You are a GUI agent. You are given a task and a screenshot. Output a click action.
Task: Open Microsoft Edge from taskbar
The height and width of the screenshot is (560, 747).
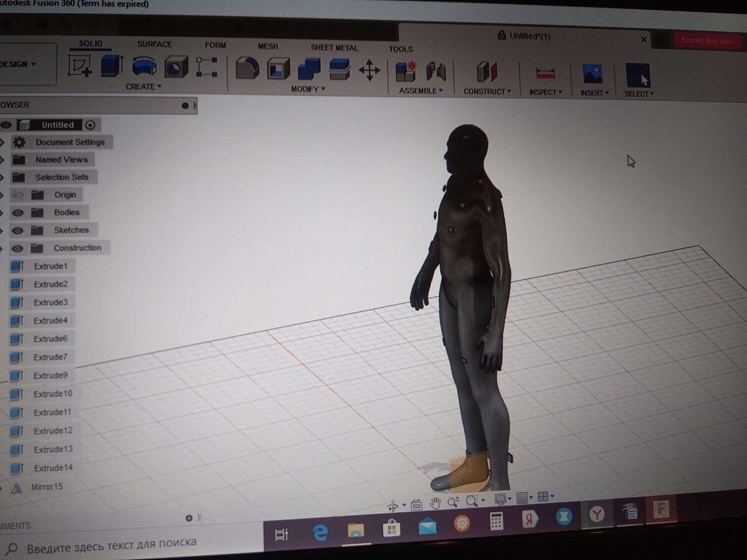coord(320,533)
